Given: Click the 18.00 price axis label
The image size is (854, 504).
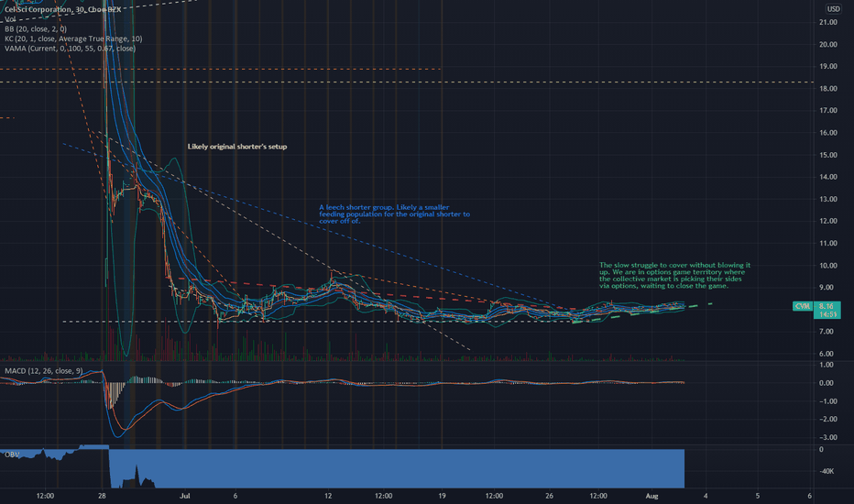Looking at the screenshot, I should tap(827, 89).
